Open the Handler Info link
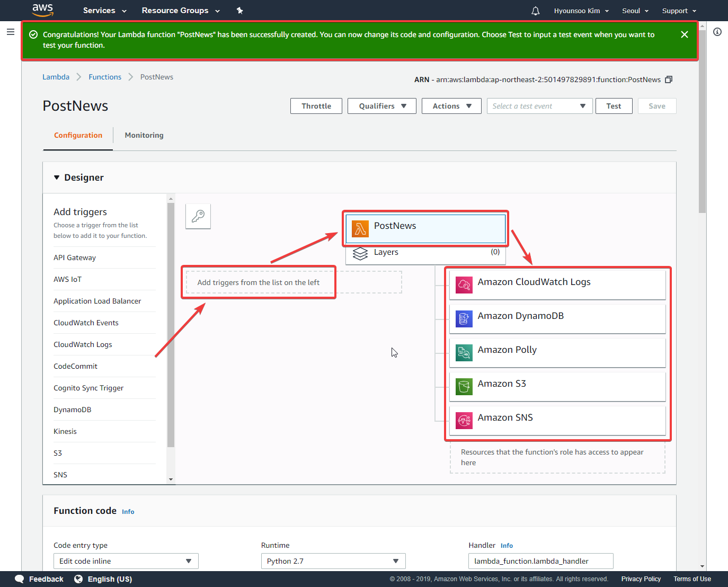Image resolution: width=728 pixels, height=587 pixels. (x=507, y=546)
